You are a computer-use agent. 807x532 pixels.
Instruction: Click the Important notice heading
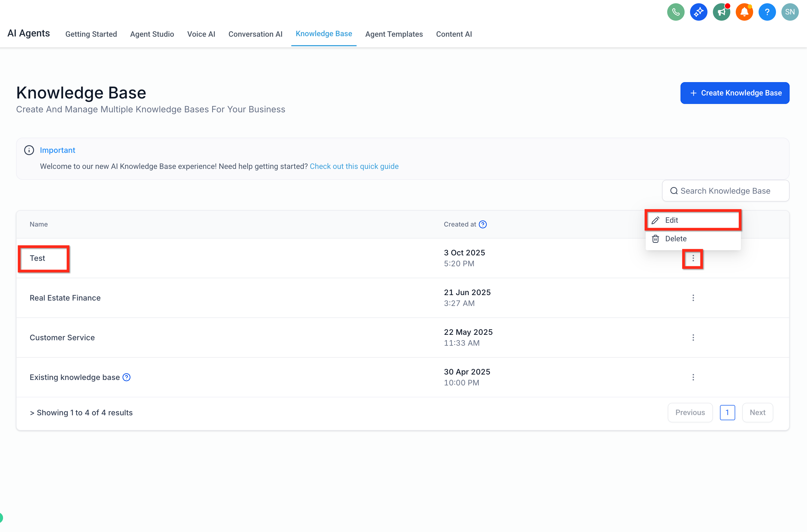click(57, 150)
